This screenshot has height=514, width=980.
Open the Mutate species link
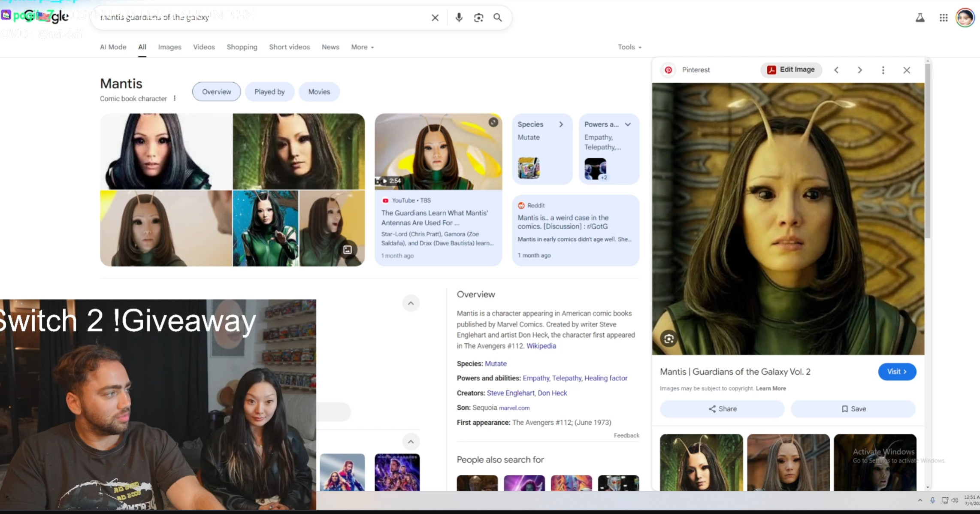coord(496,363)
